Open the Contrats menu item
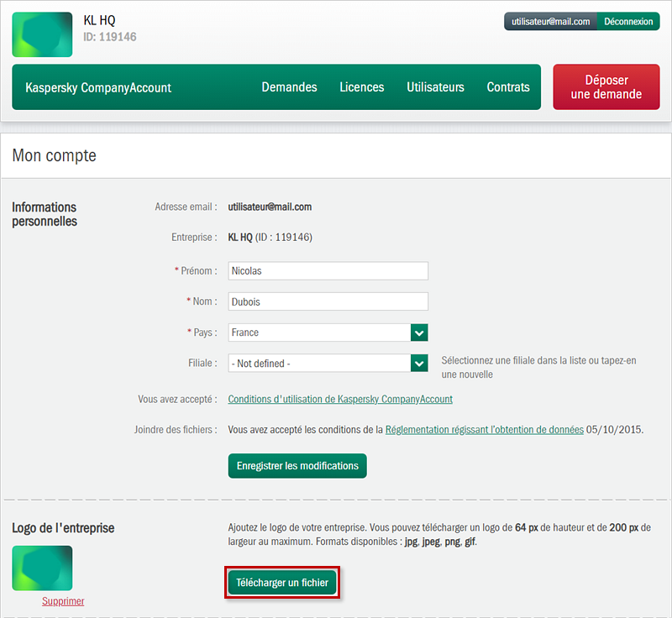This screenshot has width=672, height=618. click(x=508, y=87)
